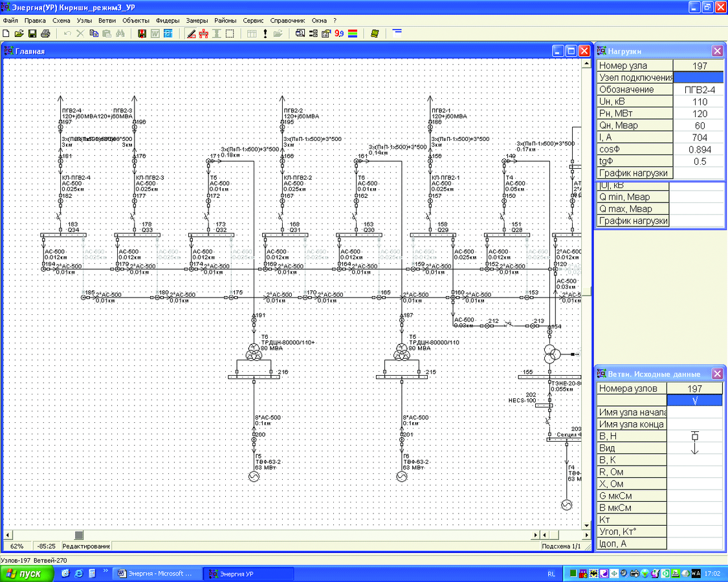Click the colored stripes icon in the toolbar
The image size is (728, 582).
[353, 34]
